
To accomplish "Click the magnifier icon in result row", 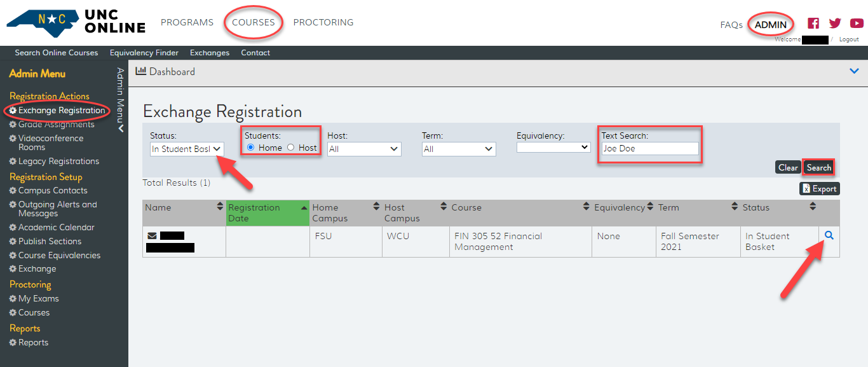I will [x=829, y=235].
